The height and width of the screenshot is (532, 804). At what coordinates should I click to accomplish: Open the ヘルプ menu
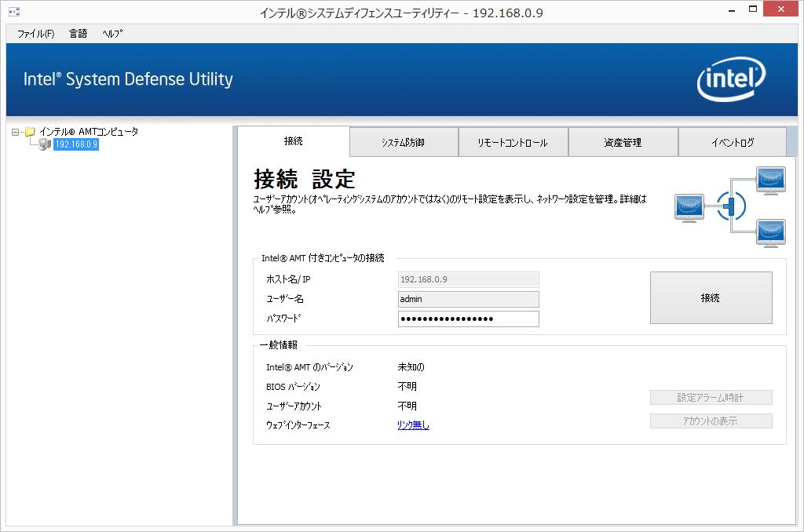point(112,34)
